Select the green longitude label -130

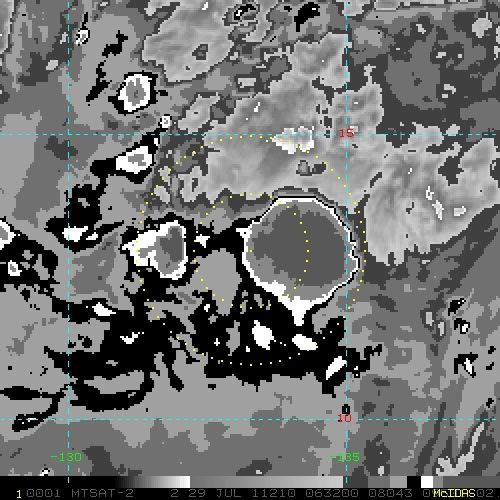click(x=66, y=457)
